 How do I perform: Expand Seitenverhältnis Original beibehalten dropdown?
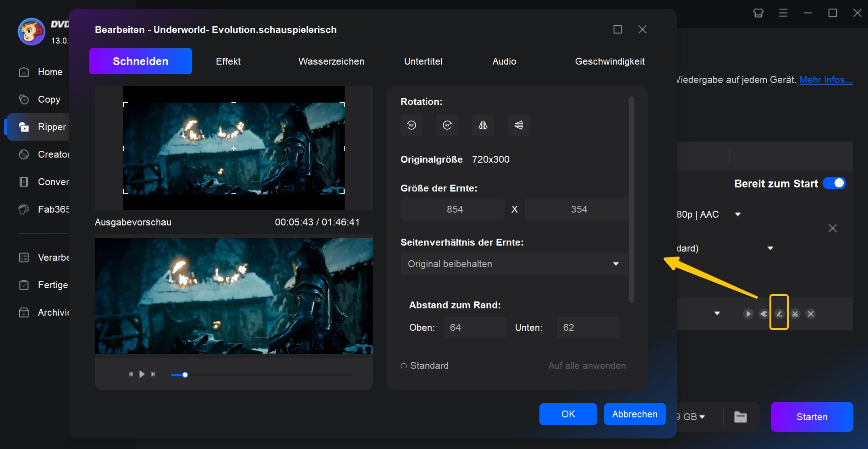514,264
